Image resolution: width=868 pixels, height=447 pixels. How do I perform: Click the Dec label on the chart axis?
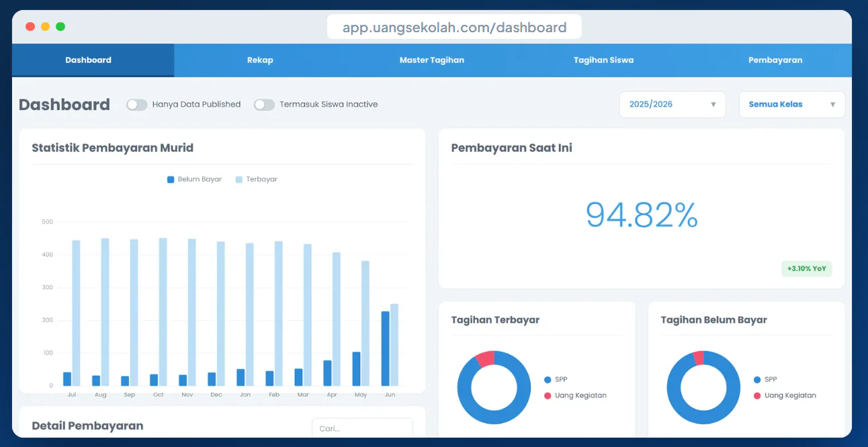[x=216, y=395]
